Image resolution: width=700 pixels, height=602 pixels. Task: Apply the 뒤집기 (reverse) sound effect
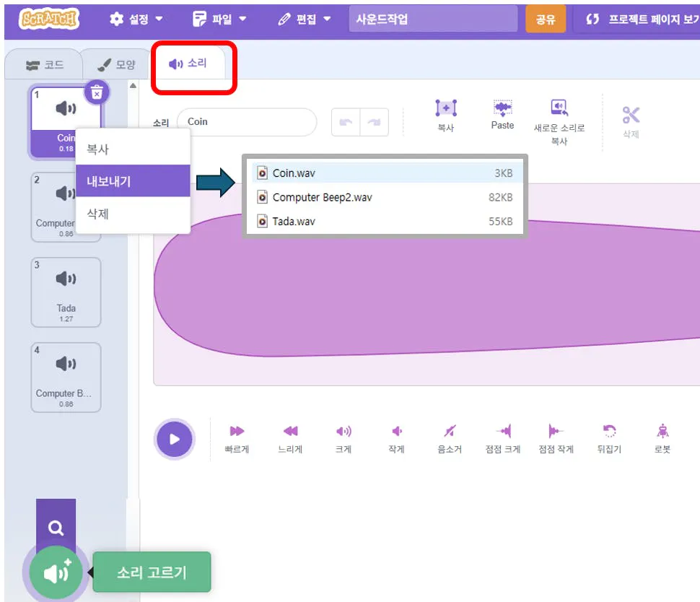pos(609,437)
